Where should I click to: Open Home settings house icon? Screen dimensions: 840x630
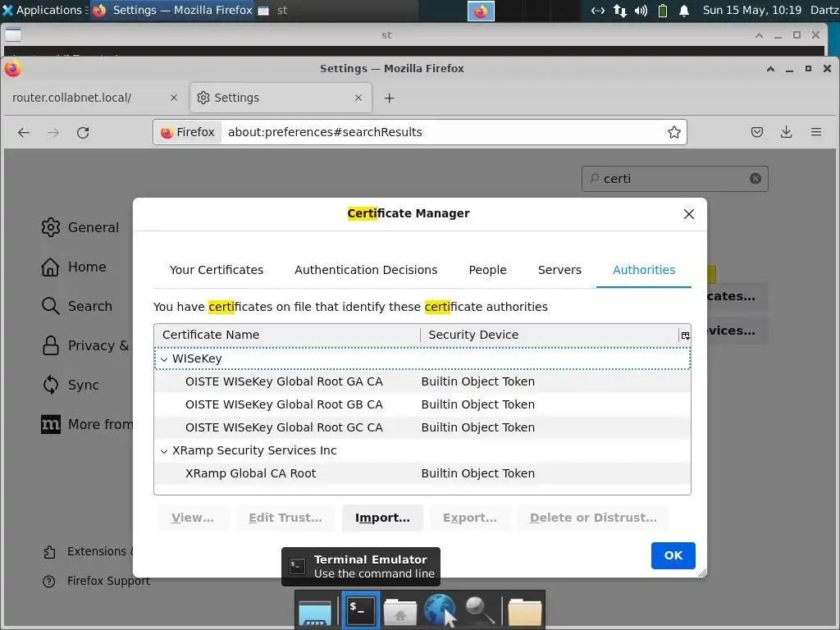[50, 267]
